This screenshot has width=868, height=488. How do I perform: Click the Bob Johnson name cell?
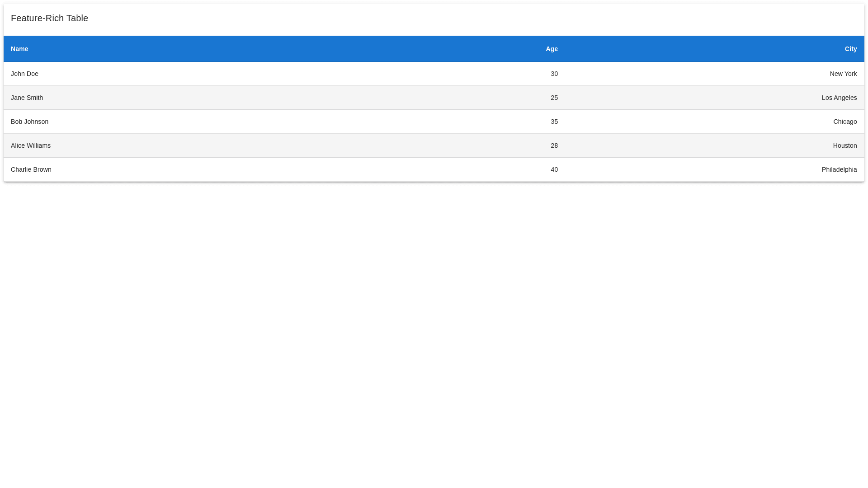29,122
